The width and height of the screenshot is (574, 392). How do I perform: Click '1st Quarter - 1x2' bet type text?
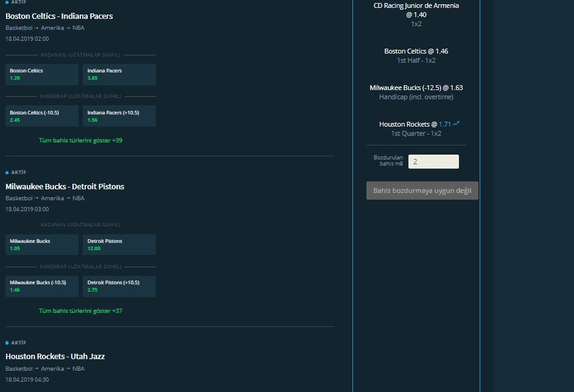[416, 133]
